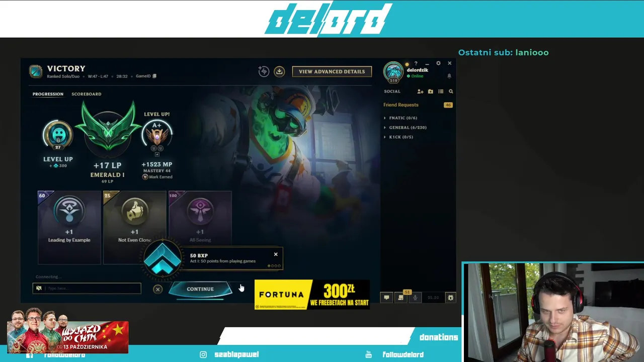Toggle chat mute icon in input box

click(39, 288)
